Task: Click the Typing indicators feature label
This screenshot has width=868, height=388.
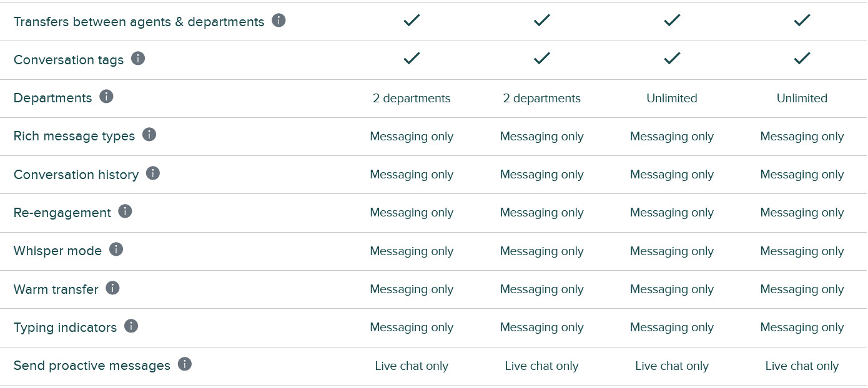Action: [x=65, y=327]
